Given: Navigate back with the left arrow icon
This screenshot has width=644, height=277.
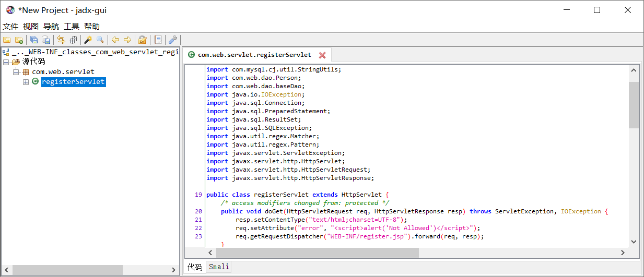Looking at the screenshot, I should (115, 40).
